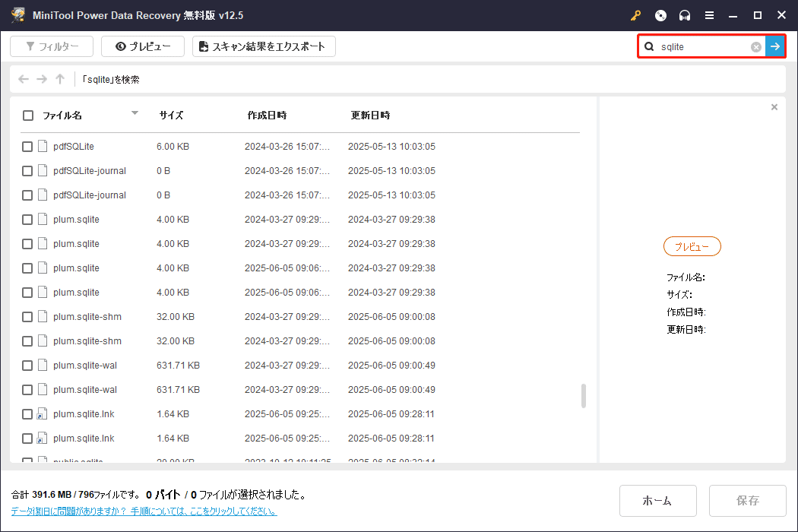
Task: Open the フィルター options
Action: tap(51, 46)
